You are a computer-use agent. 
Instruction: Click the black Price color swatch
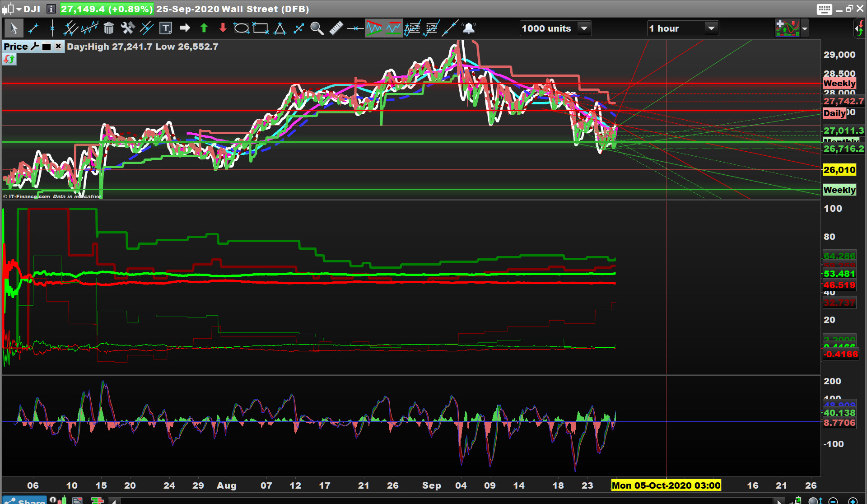(47, 47)
